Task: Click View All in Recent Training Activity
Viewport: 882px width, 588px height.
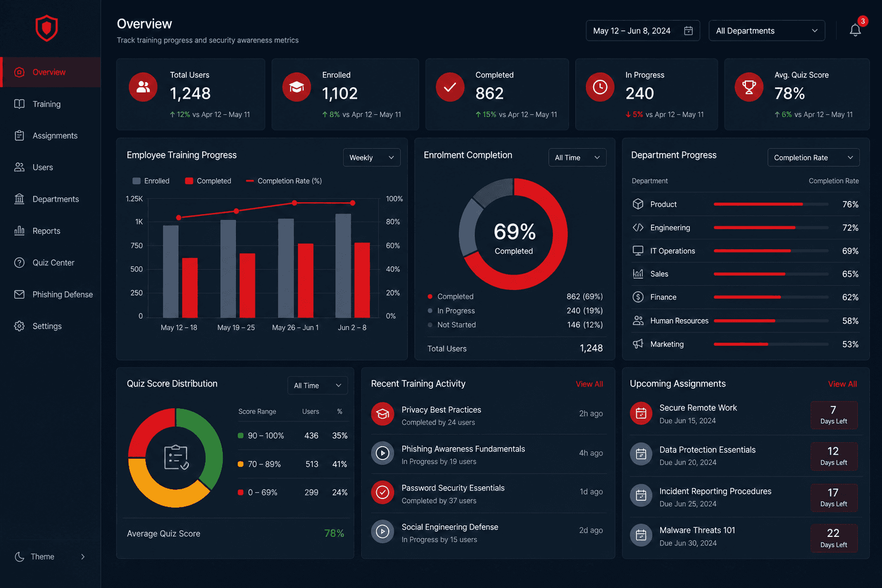Action: (589, 384)
